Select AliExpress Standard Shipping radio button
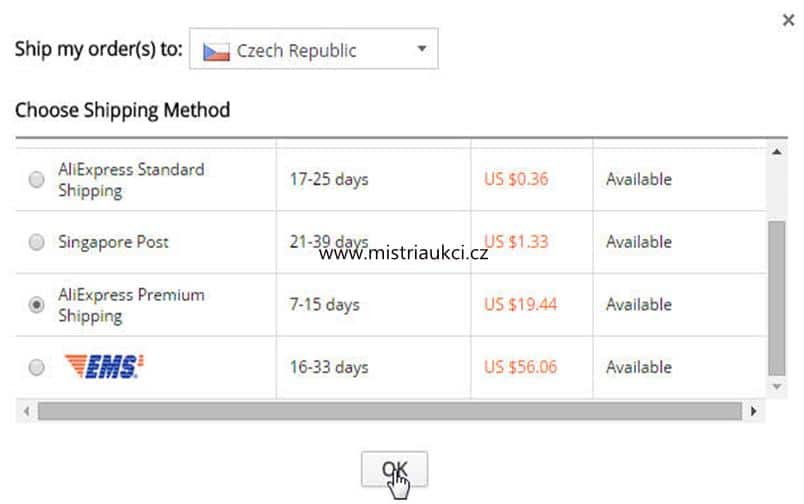This screenshot has height=504, width=804. [x=36, y=179]
